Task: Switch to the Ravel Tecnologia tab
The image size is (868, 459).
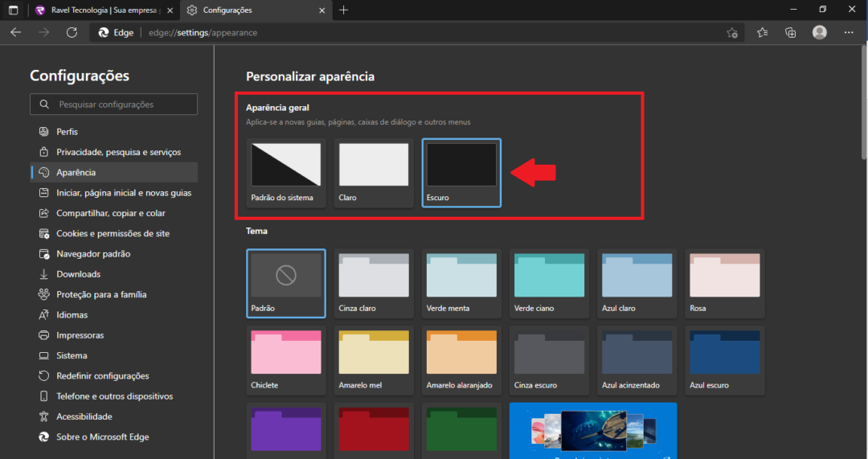Action: [104, 10]
